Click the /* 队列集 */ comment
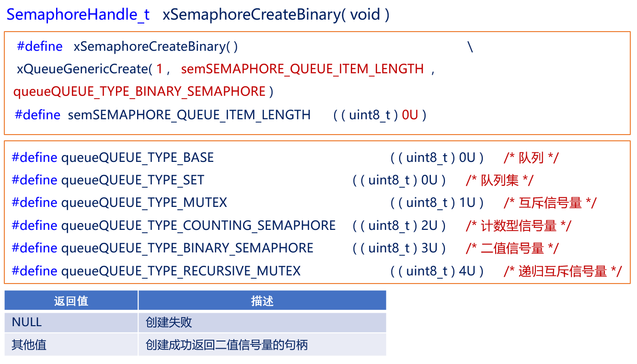Screen dimensions: 637x364 (x=499, y=180)
